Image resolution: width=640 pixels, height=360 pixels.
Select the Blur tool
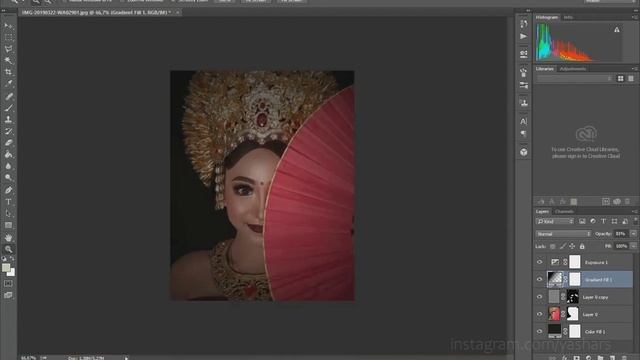tap(8, 166)
